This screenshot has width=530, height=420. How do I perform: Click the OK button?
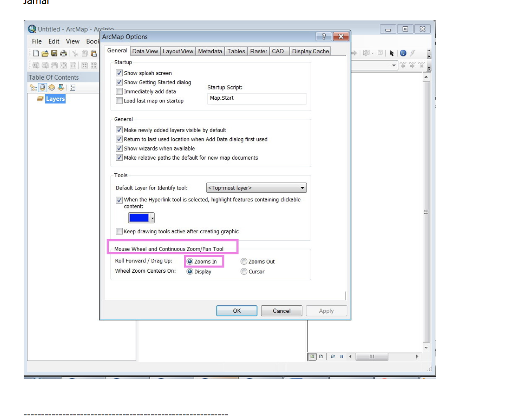(237, 311)
